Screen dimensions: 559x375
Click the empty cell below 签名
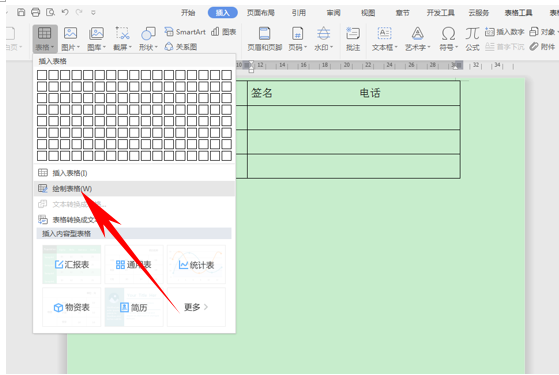[353, 118]
